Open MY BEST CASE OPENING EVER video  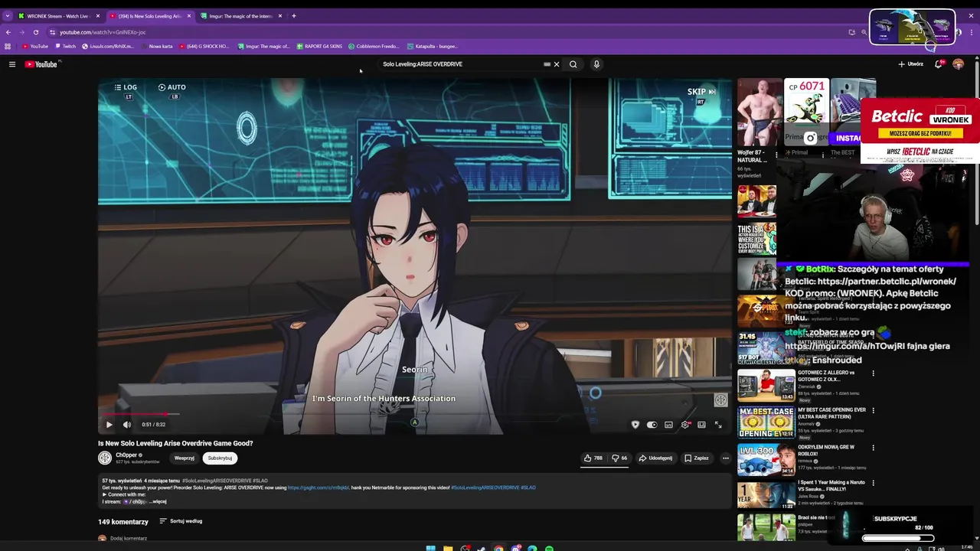point(766,422)
